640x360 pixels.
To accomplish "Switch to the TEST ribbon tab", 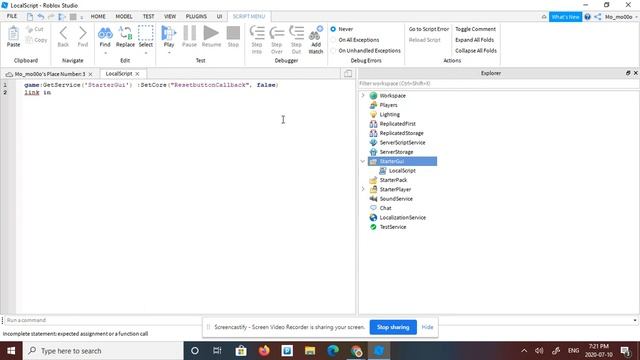I will pyautogui.click(x=149, y=16).
